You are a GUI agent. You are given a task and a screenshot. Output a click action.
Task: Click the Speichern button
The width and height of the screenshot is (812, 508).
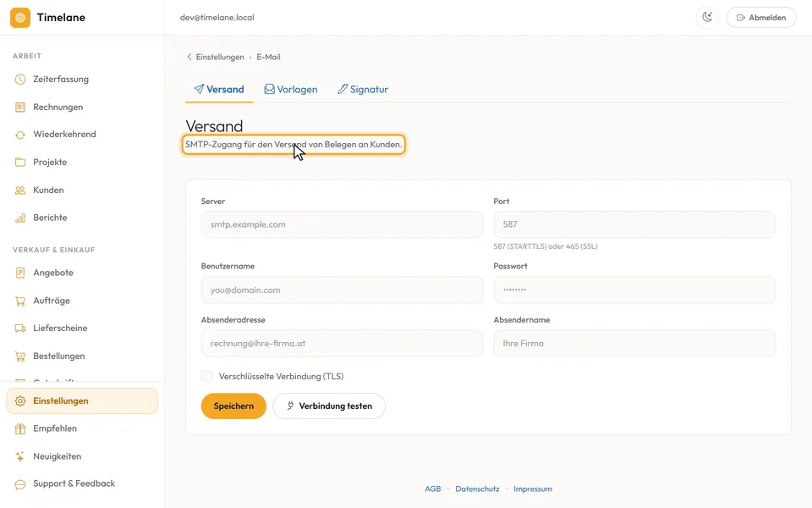pyautogui.click(x=233, y=406)
